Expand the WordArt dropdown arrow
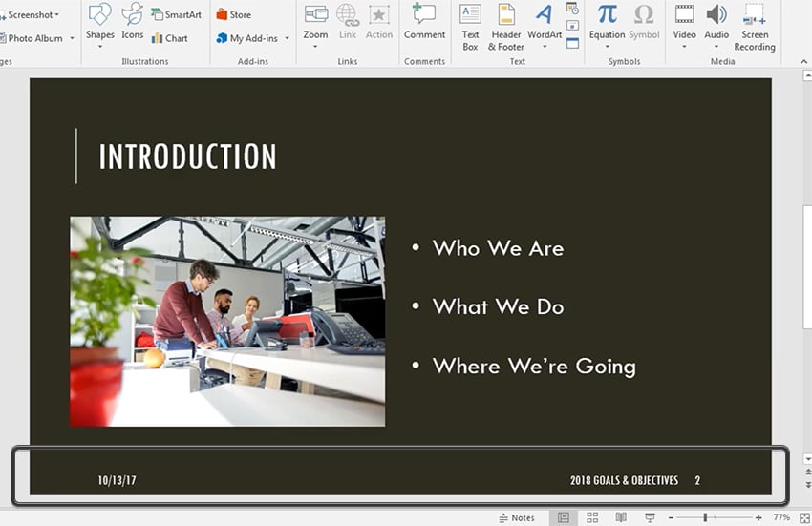Viewport: 812px width, 526px height. (x=545, y=47)
